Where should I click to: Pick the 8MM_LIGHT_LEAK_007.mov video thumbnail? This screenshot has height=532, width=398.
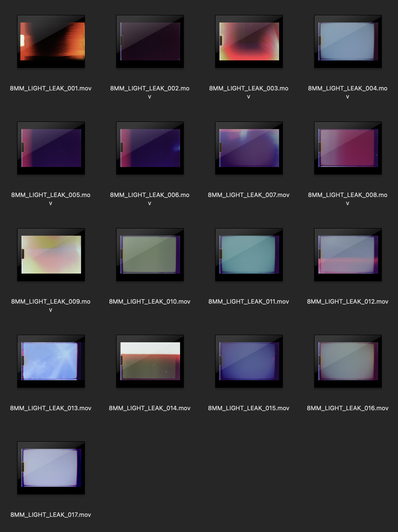249,148
